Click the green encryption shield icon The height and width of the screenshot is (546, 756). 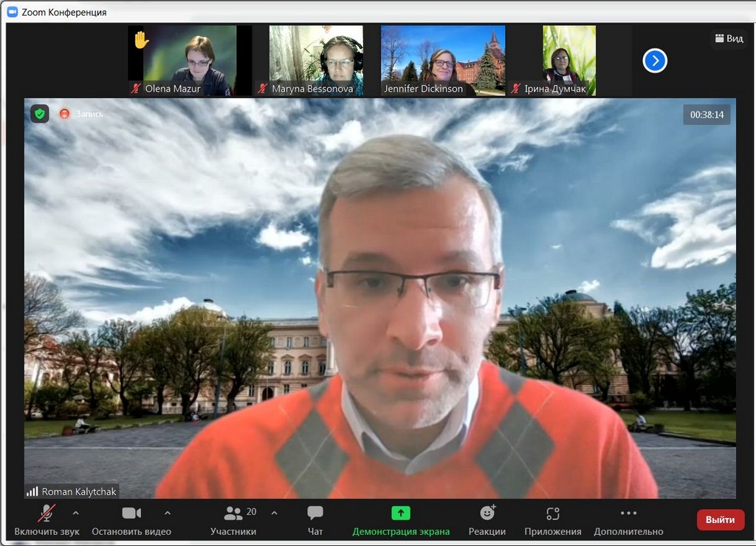(39, 114)
